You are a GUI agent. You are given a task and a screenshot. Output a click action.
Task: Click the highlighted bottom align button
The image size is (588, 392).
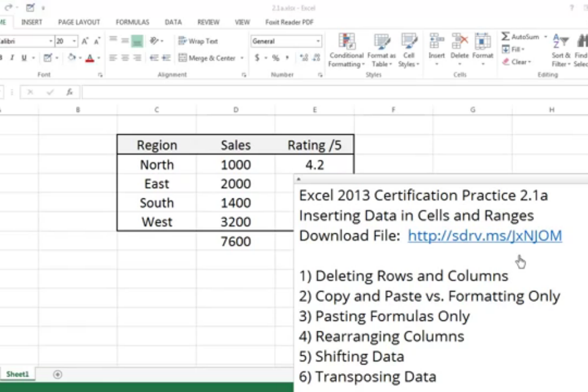(x=137, y=41)
